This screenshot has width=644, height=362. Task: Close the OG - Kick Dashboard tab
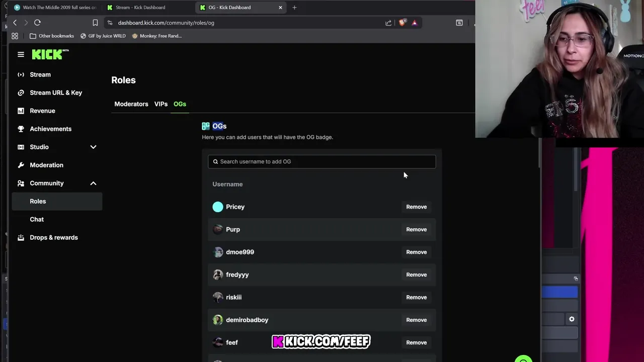pos(280,8)
